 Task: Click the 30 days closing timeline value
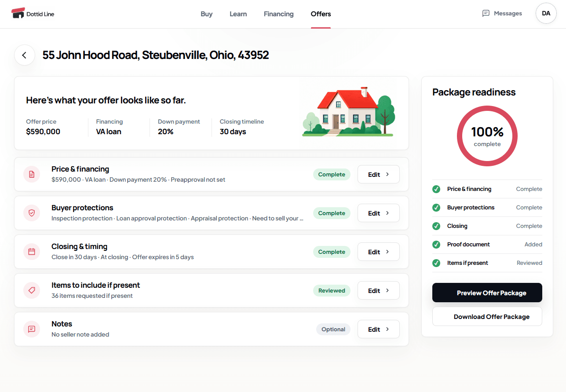coord(233,132)
